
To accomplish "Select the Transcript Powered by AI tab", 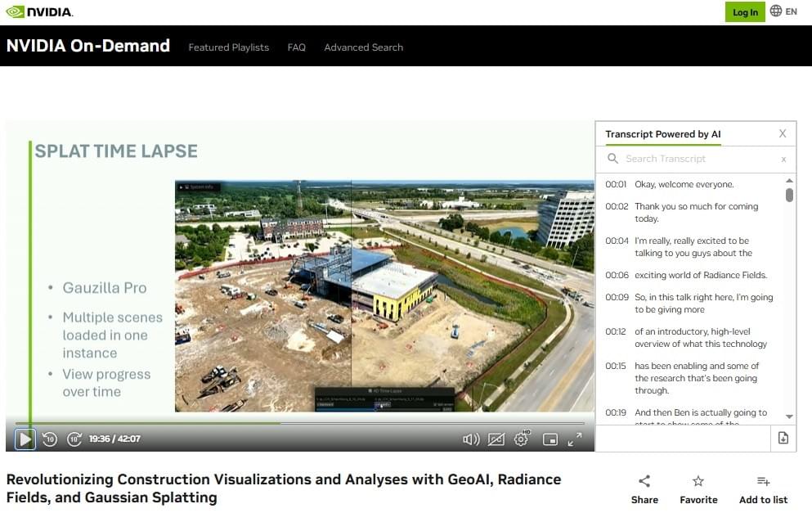I will tap(663, 134).
